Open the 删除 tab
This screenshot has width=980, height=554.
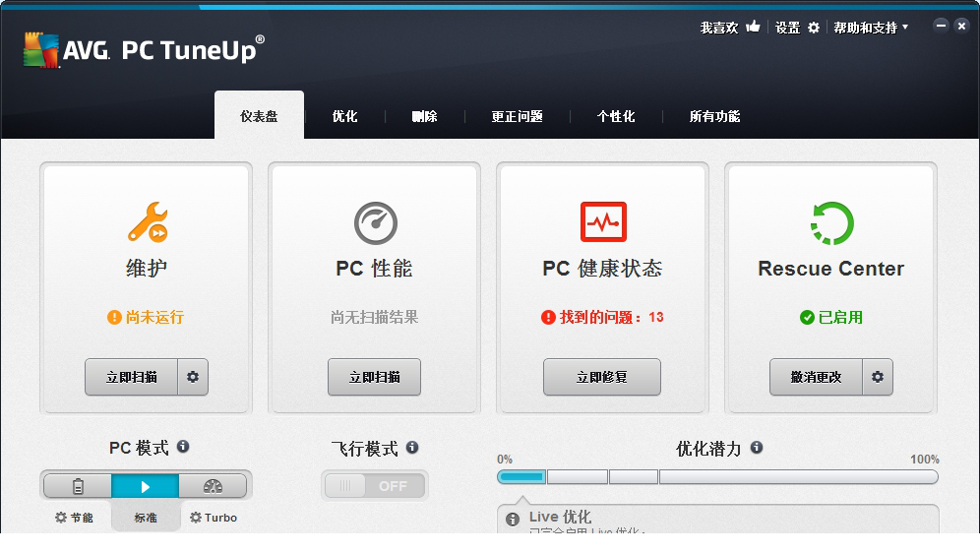[424, 116]
